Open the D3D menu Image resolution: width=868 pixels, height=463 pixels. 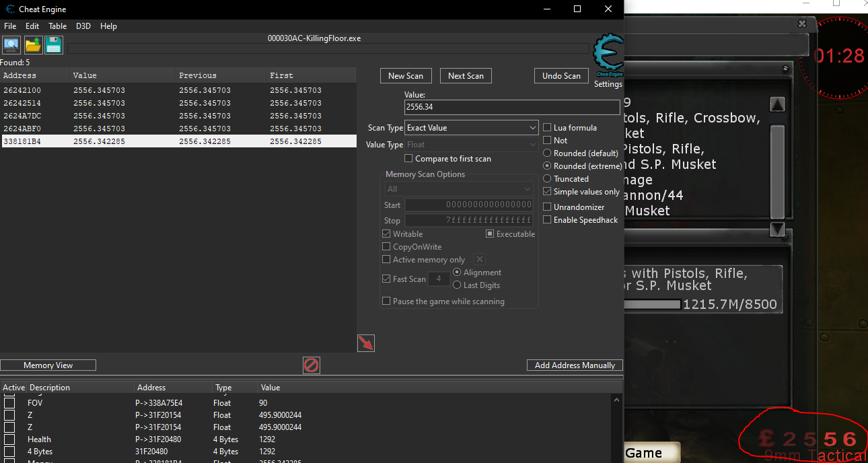tap(83, 26)
